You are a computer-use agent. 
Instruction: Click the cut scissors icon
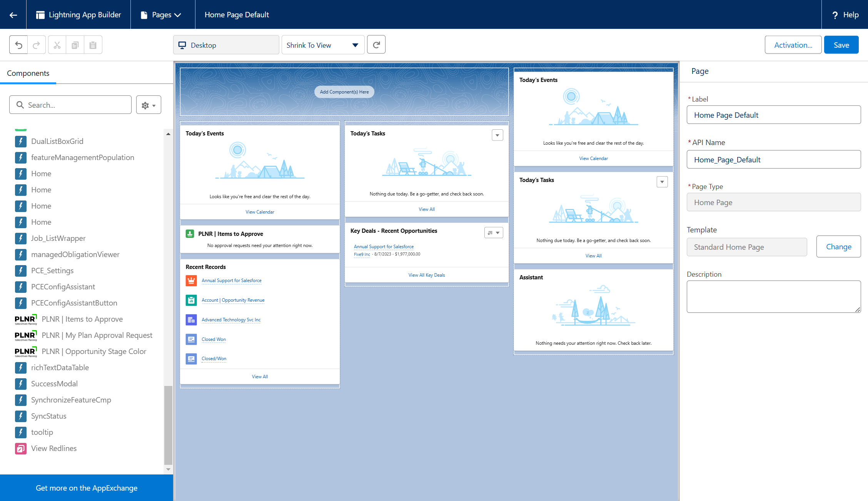tap(57, 45)
